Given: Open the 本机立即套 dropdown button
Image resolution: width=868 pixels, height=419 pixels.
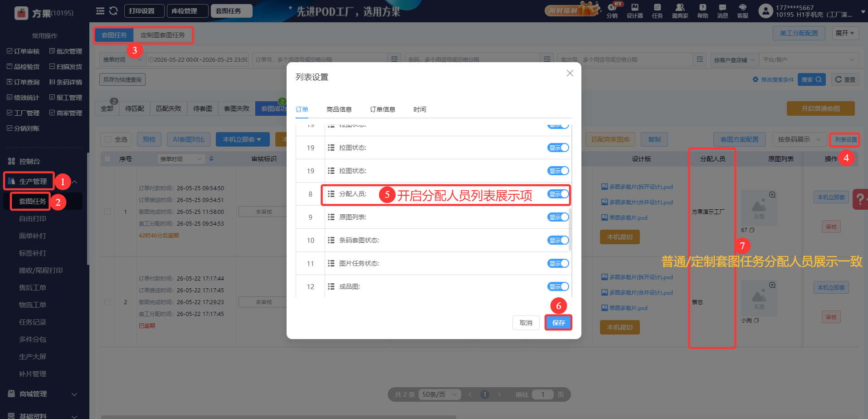Looking at the screenshot, I should (242, 139).
